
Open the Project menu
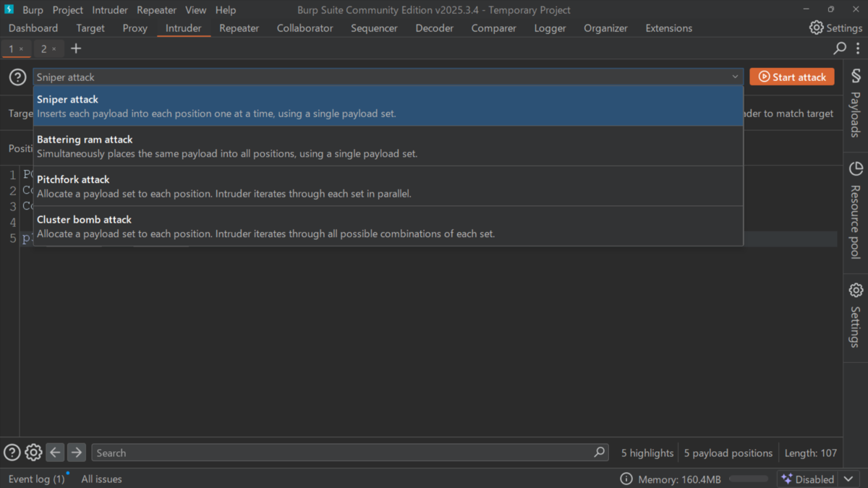67,10
